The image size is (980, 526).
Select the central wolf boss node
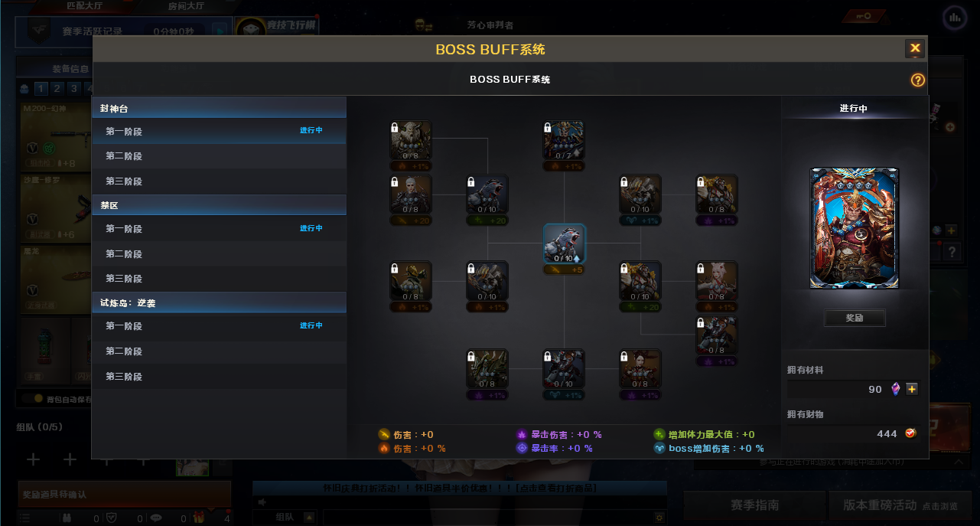[x=565, y=243]
